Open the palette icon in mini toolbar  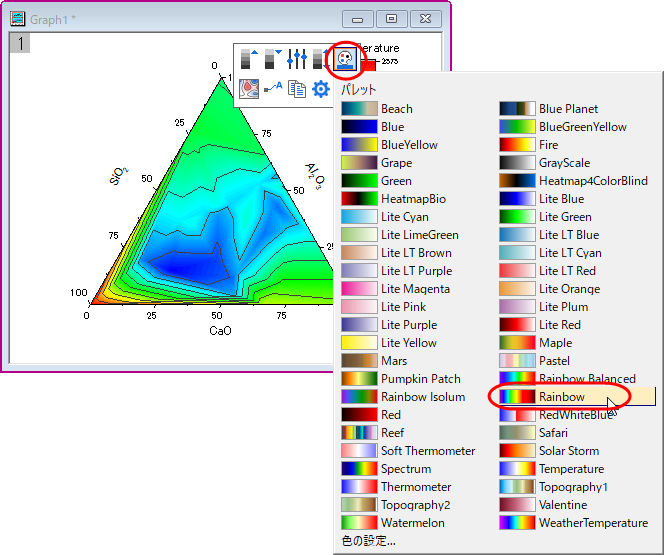click(345, 59)
